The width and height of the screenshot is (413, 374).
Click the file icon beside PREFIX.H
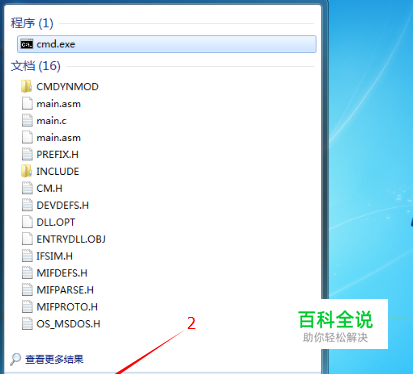tap(27, 154)
